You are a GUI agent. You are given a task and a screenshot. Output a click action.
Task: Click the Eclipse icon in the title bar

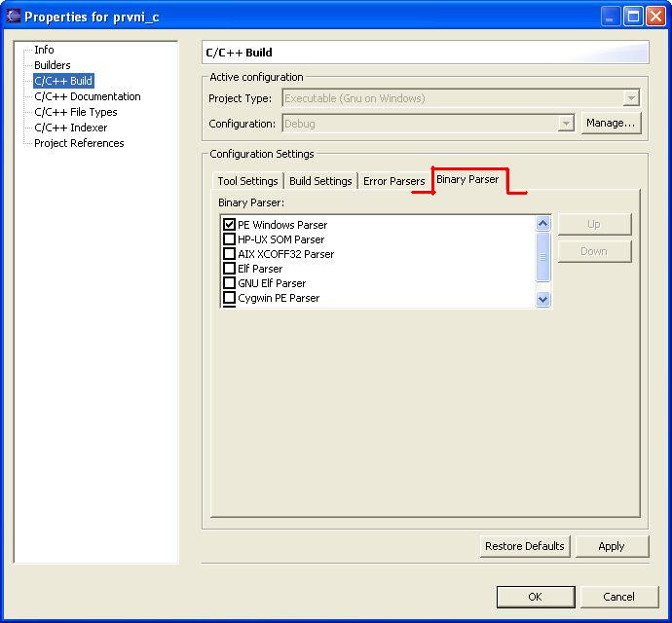pos(14,17)
